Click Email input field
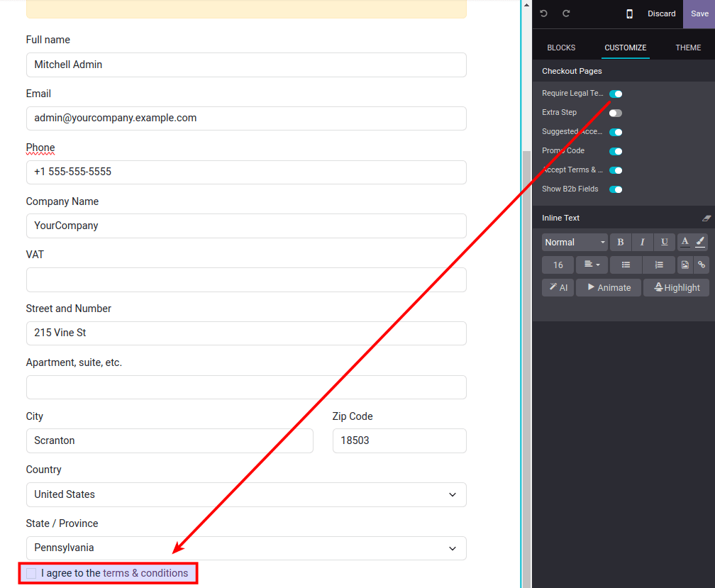This screenshot has width=715, height=588. (246, 118)
